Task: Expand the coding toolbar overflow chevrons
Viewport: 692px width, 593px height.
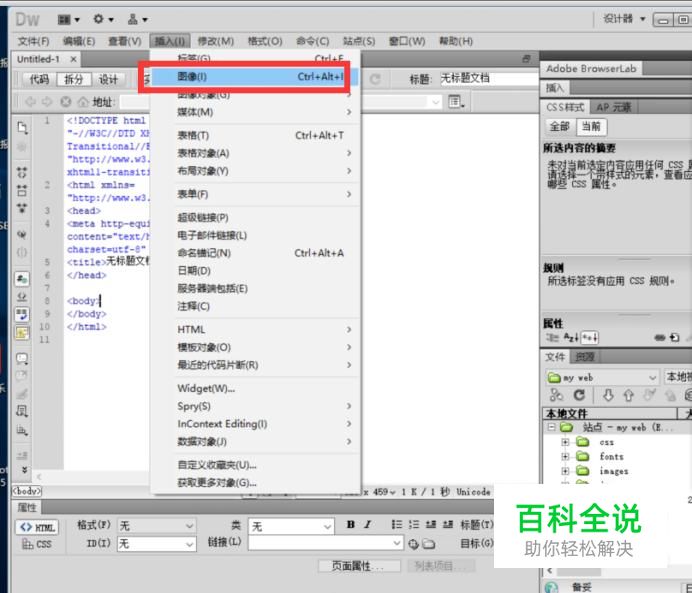Action: (x=24, y=470)
